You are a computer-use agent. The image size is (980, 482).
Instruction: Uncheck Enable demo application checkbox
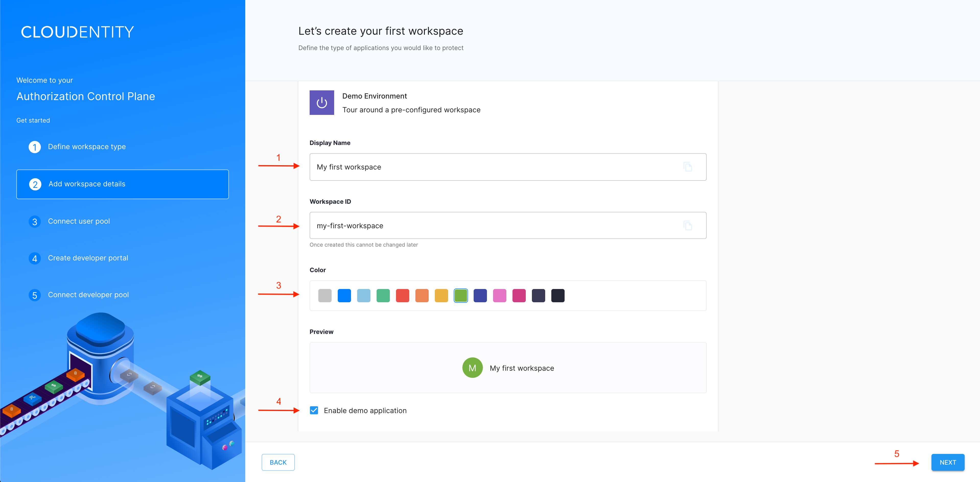[x=314, y=410]
